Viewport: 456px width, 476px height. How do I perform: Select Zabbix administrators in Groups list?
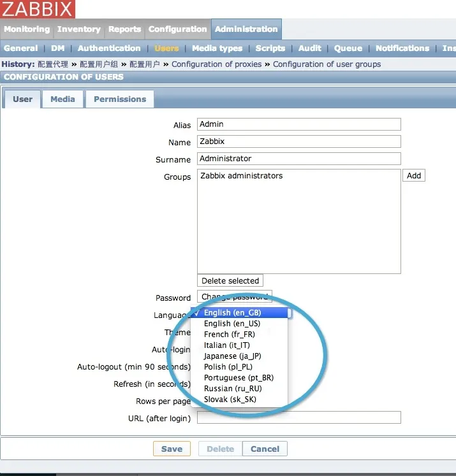pos(241,176)
